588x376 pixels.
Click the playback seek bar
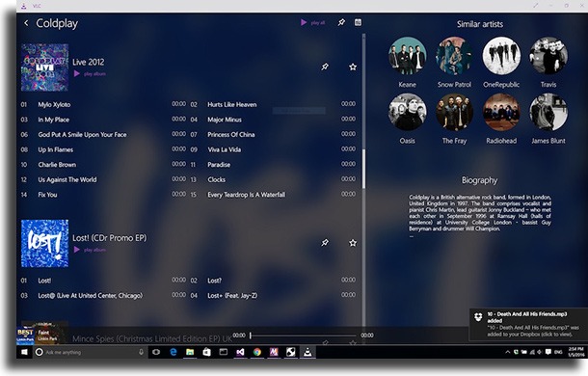(303, 336)
